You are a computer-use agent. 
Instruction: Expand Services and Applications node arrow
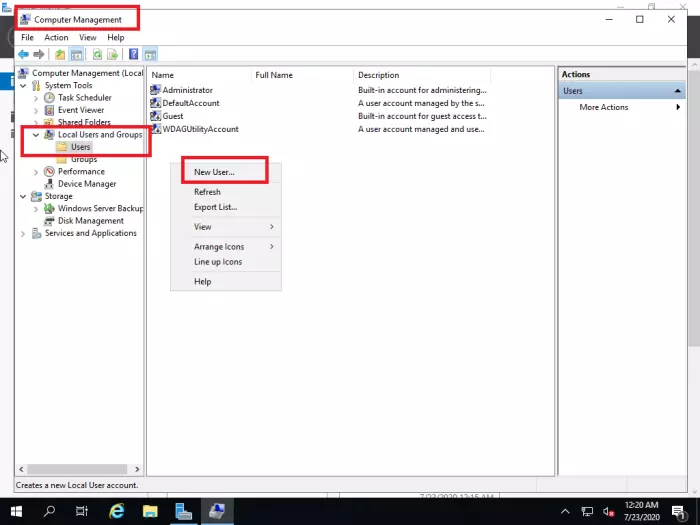23,233
